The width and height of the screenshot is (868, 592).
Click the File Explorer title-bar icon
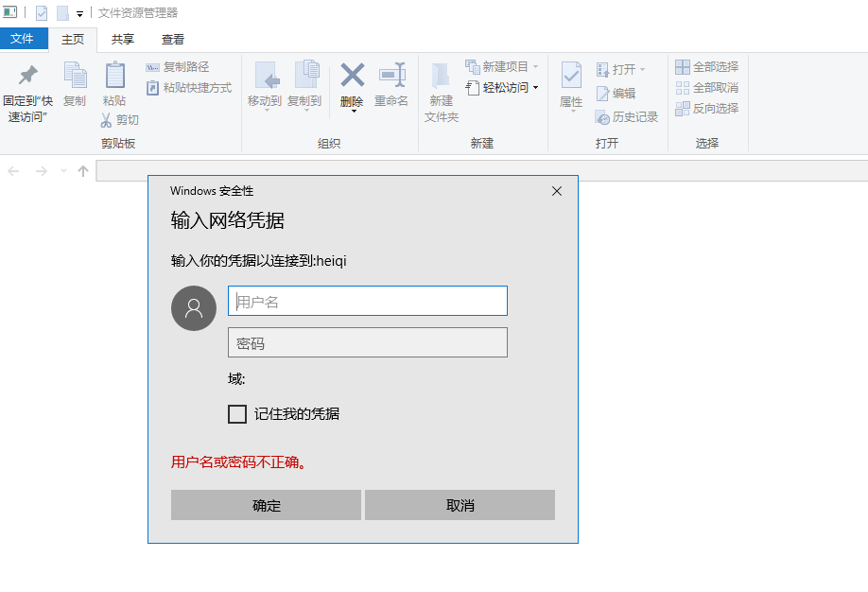(x=10, y=11)
